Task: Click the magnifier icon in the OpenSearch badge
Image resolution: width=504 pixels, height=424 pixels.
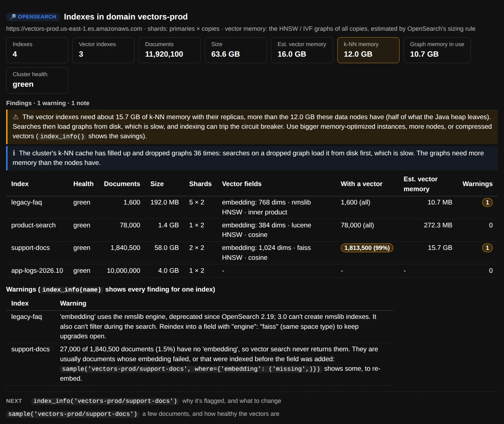Action: click(13, 17)
